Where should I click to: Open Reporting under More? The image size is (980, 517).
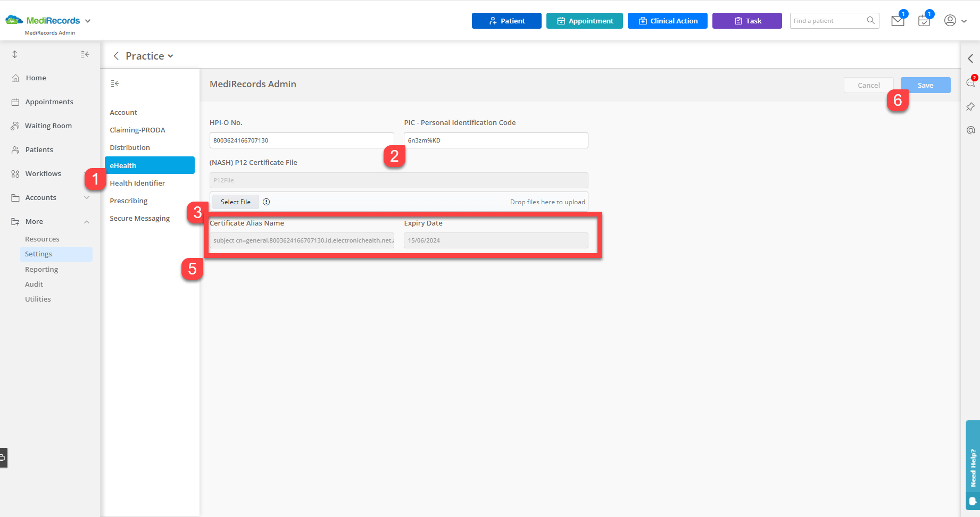(x=41, y=269)
